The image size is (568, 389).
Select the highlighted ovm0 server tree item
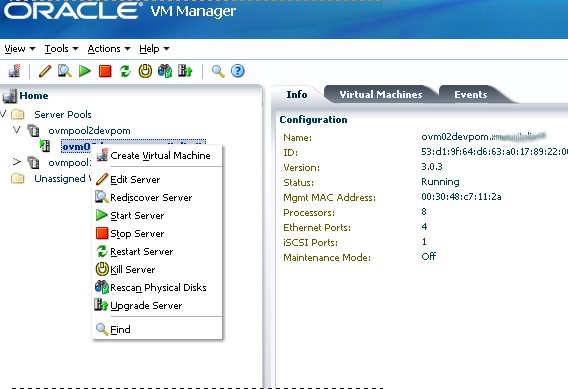click(x=76, y=146)
